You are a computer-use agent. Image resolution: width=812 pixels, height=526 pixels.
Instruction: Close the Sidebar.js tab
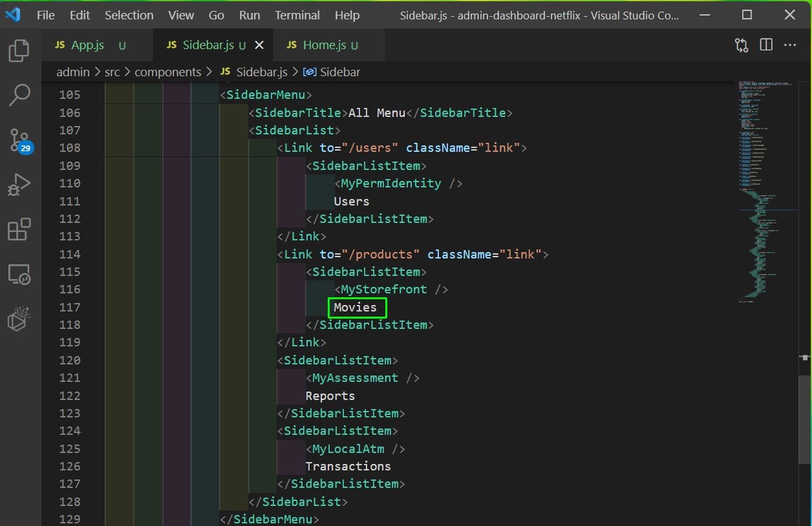tap(259, 45)
